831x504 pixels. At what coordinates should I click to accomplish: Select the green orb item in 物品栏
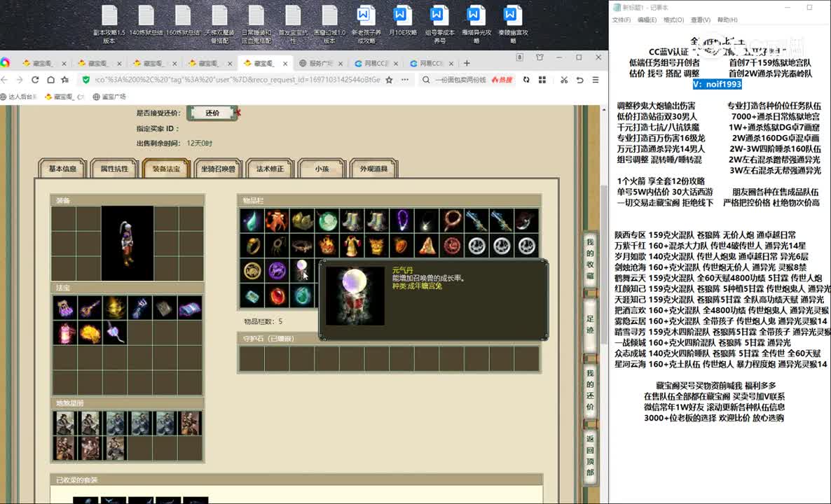click(327, 220)
